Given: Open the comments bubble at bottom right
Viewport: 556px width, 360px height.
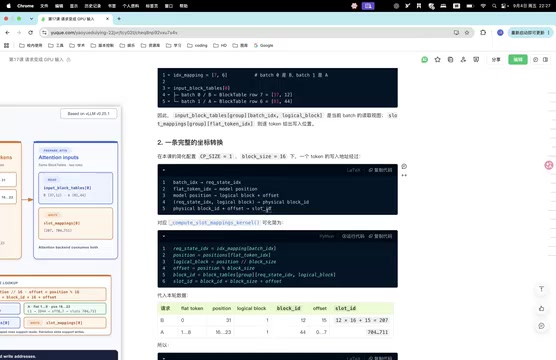Looking at the screenshot, I should pos(541,326).
